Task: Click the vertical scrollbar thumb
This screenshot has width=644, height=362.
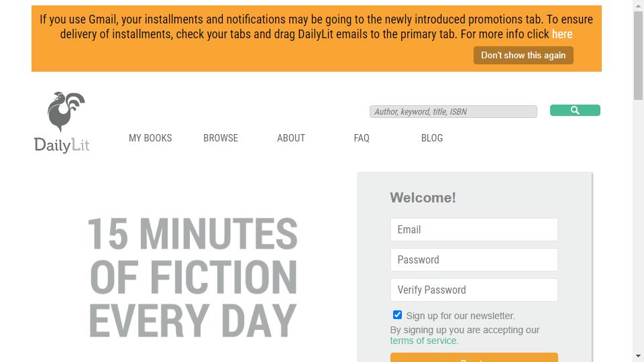Action: click(638, 54)
